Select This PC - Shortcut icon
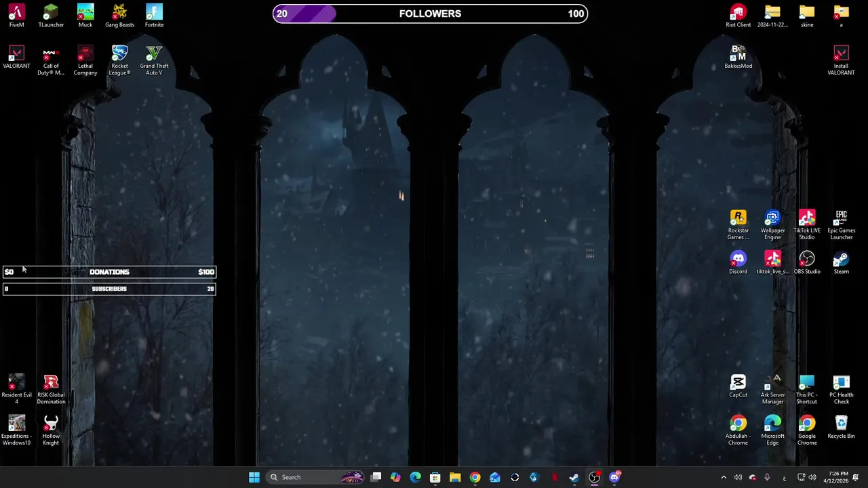The width and height of the screenshot is (868, 488). (x=807, y=390)
